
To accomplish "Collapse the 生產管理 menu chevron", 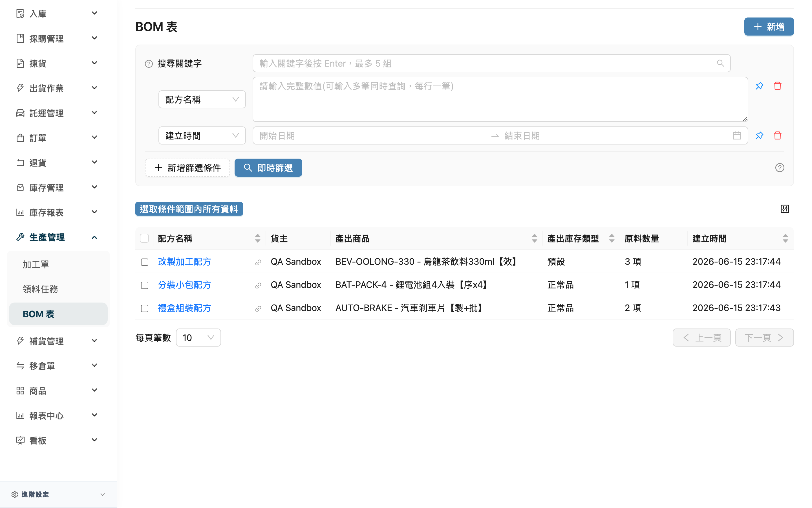I will (95, 238).
